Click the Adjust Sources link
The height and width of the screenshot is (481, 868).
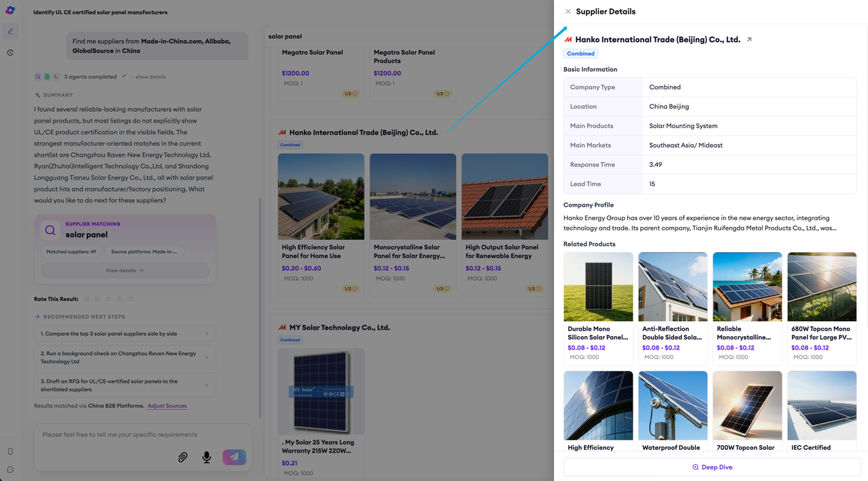167,406
